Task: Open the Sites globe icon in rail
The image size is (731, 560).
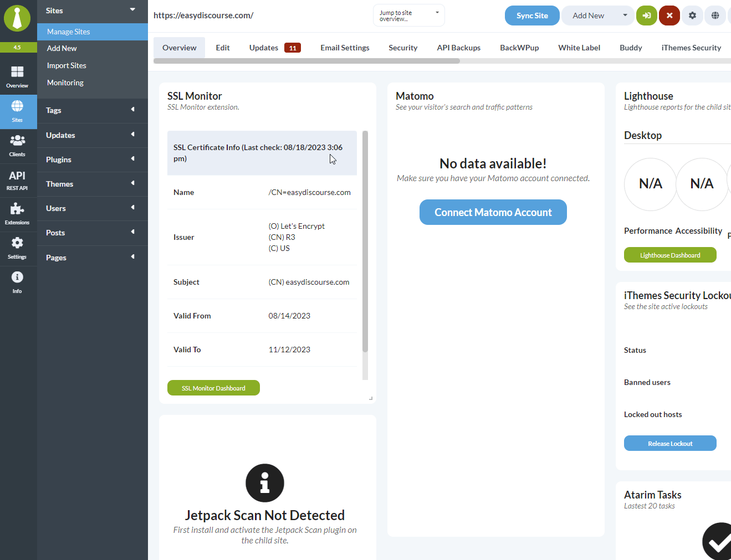Action: pyautogui.click(x=17, y=111)
